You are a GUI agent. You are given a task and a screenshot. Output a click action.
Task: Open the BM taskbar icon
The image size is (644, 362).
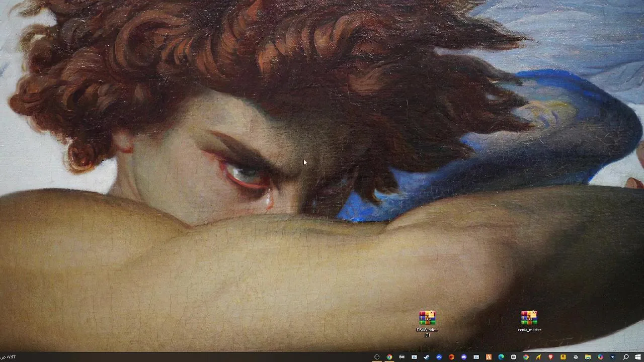pos(401,357)
